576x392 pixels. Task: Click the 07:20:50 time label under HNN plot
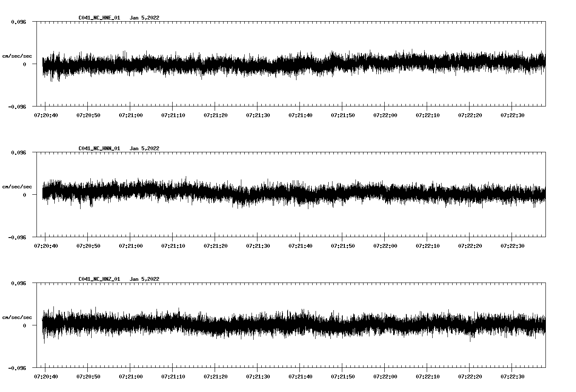pyautogui.click(x=88, y=246)
